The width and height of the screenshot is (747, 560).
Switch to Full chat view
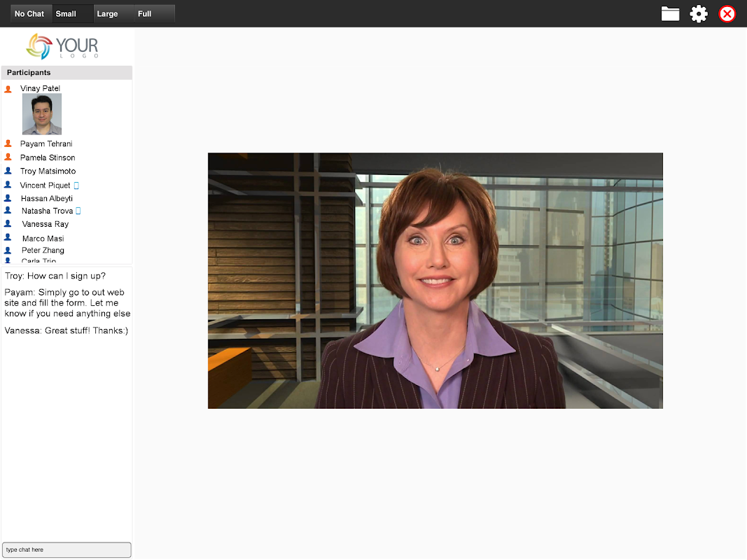coord(154,14)
